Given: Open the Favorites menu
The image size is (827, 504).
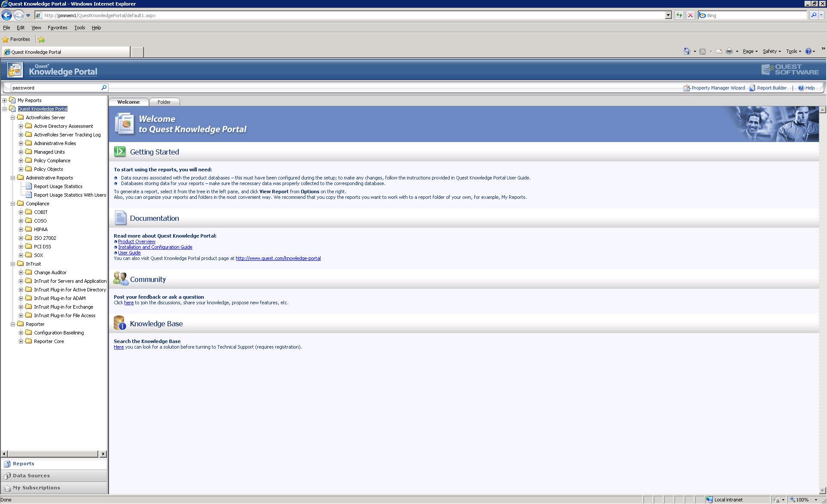Looking at the screenshot, I should point(57,28).
